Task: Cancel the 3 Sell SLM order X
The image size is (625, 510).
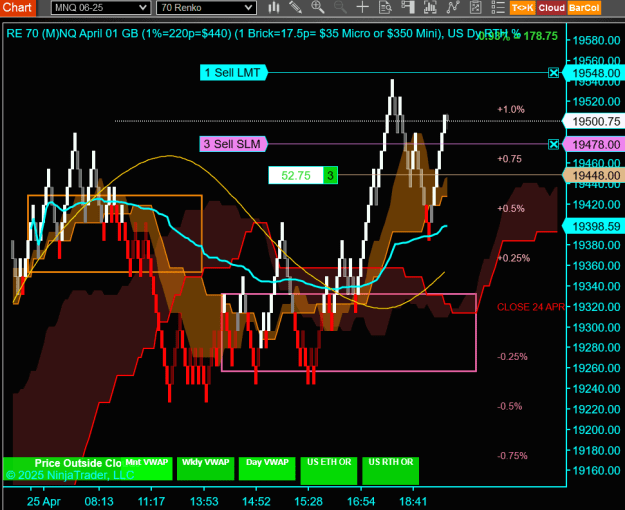Action: click(x=553, y=144)
